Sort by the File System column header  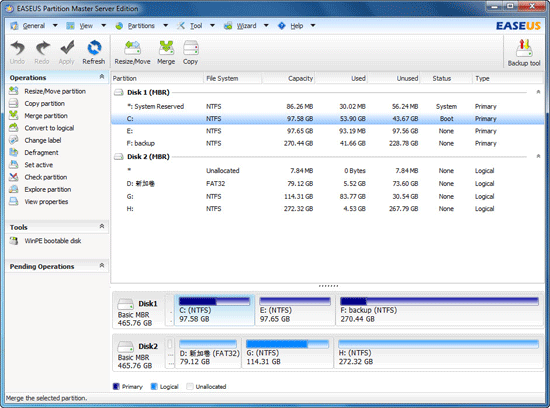pyautogui.click(x=233, y=78)
